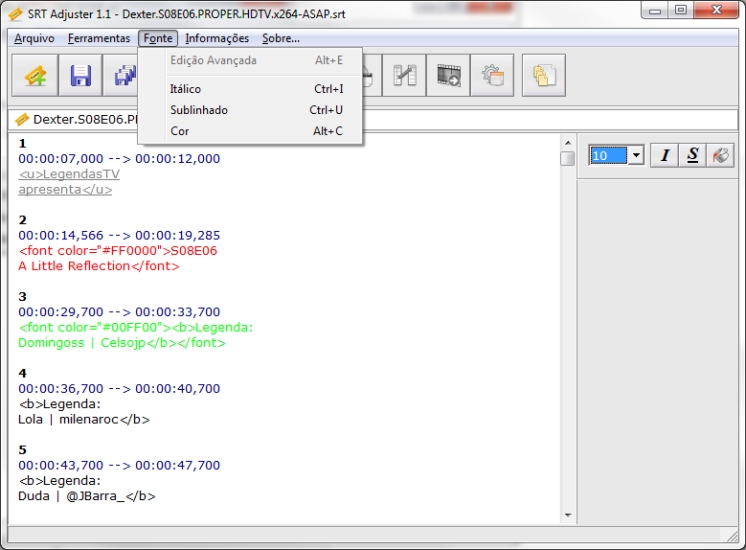Image resolution: width=746 pixels, height=550 pixels.
Task: Open the font size dropdown arrow
Action: [x=636, y=155]
